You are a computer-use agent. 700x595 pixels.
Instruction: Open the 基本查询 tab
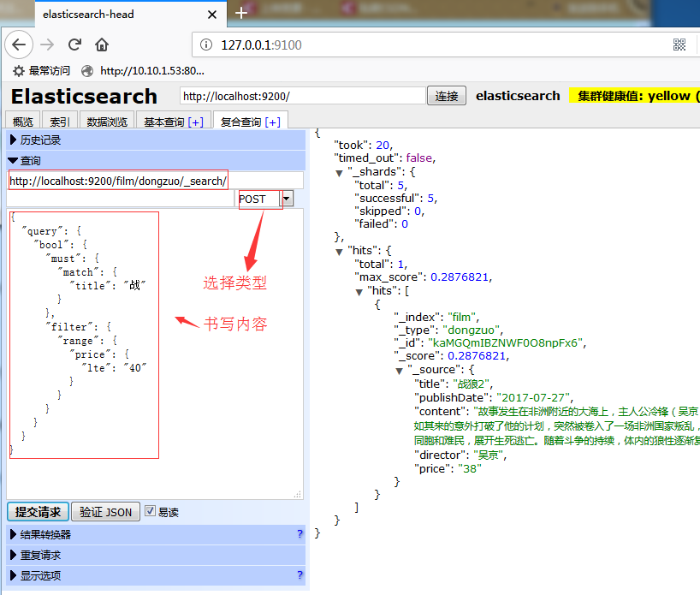163,122
